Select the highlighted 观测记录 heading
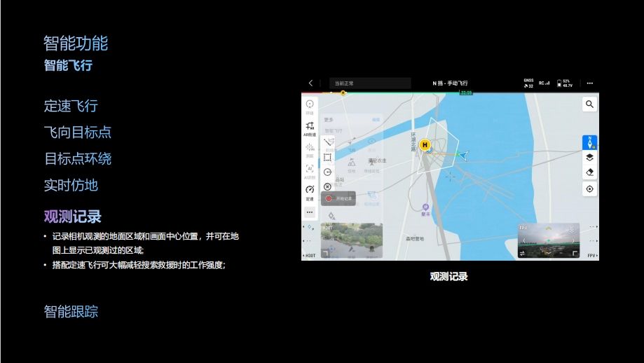Image resolution: width=644 pixels, height=363 pixels. pyautogui.click(x=73, y=217)
